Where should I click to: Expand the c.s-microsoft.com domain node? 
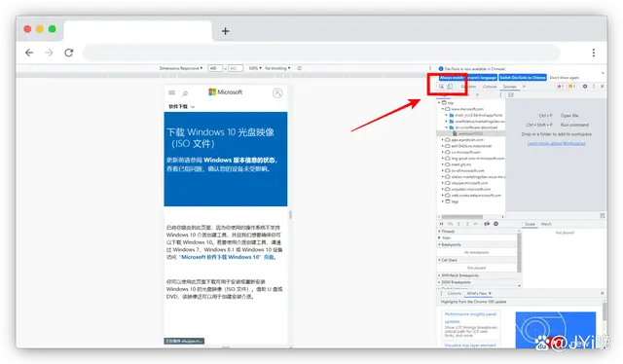coord(443,152)
